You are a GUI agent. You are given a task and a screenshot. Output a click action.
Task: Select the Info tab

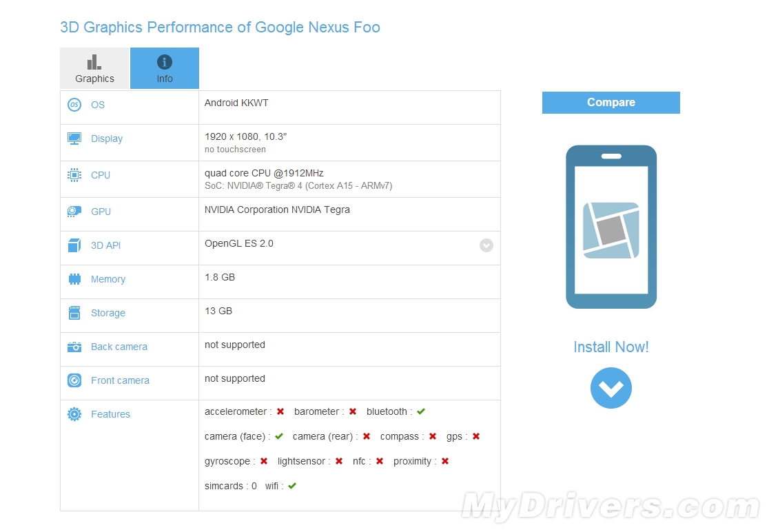[165, 68]
